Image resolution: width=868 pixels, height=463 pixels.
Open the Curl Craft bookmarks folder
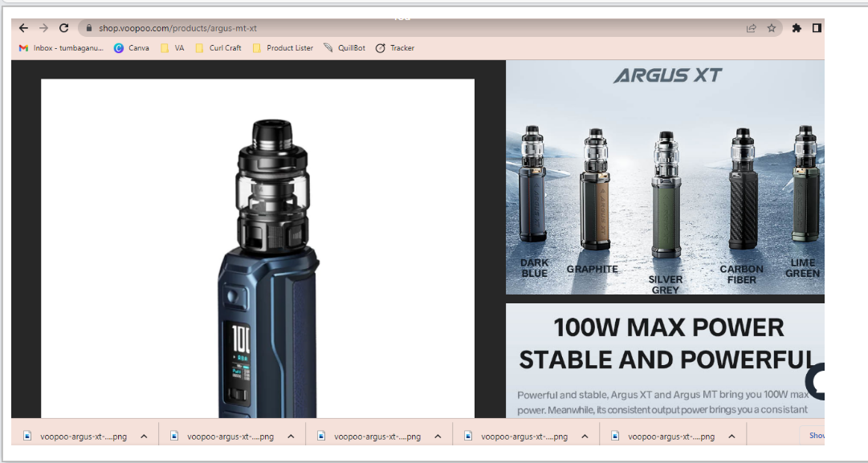point(218,48)
